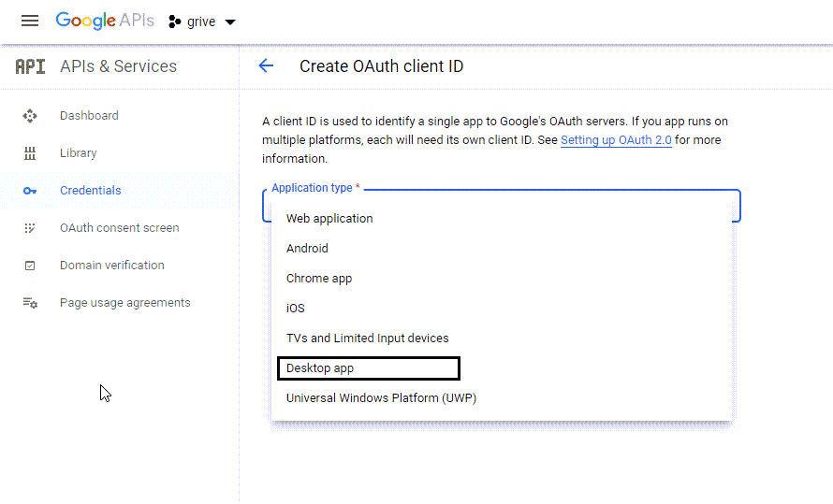Screen dimensions: 833x504
Task: Open the grive project selector dropdown arrow
Action: (230, 22)
